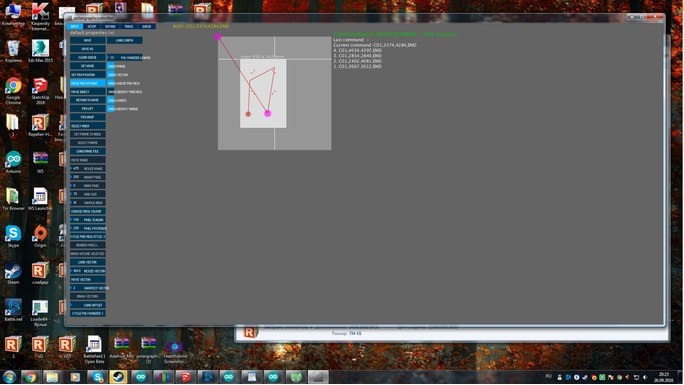Screen dimensions: 684x385
Task: Open Google Chrome desktop shortcut
Action: click(x=13, y=90)
